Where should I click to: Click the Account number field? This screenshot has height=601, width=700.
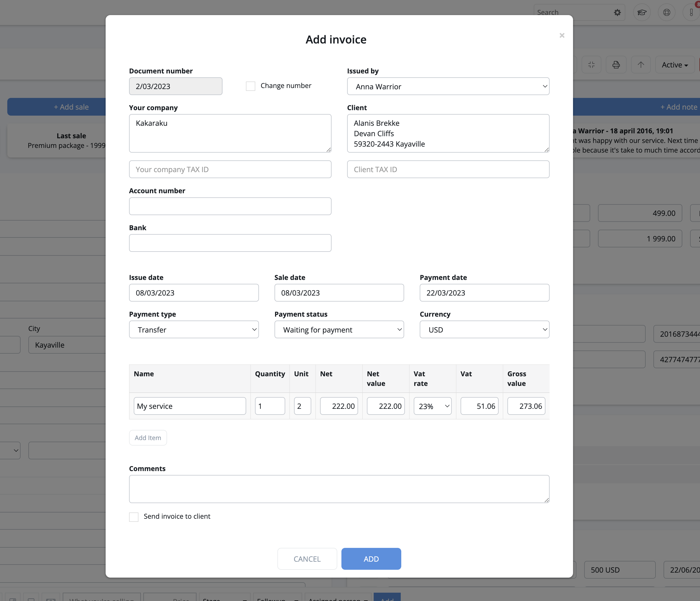click(230, 206)
